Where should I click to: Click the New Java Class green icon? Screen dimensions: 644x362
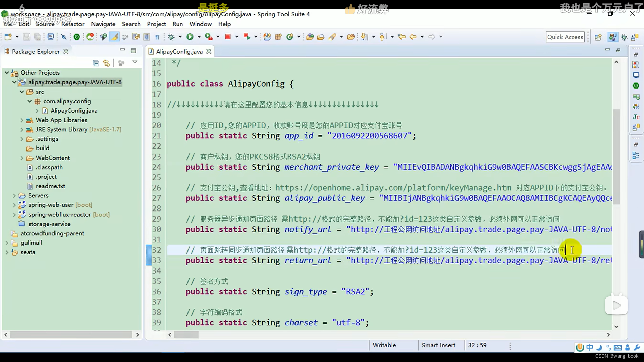(x=290, y=37)
